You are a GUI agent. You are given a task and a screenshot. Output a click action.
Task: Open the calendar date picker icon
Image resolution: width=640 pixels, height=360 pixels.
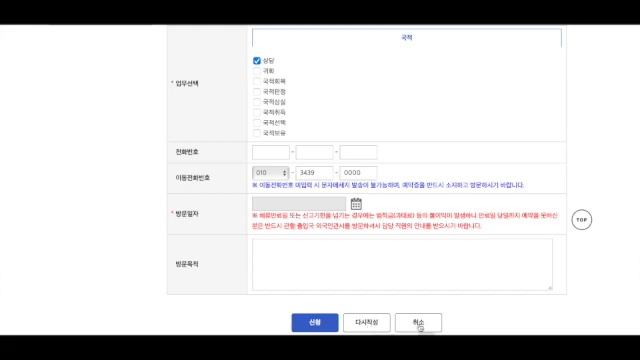pos(356,203)
